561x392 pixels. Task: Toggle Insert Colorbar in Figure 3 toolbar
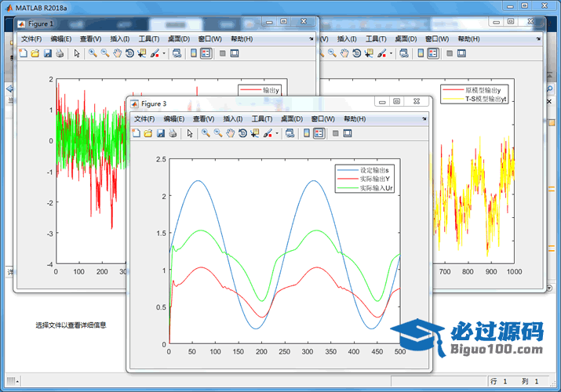click(307, 133)
